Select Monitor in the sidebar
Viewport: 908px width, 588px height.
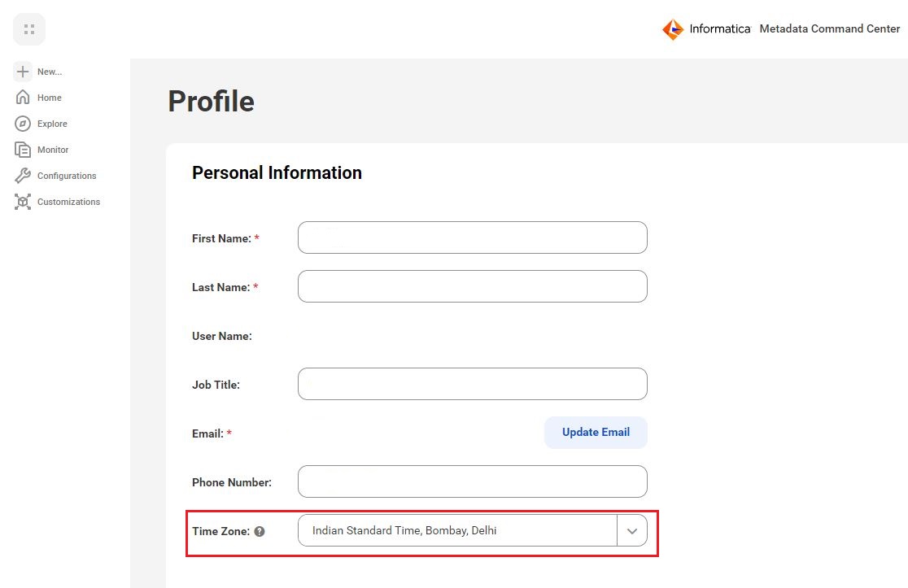(53, 150)
